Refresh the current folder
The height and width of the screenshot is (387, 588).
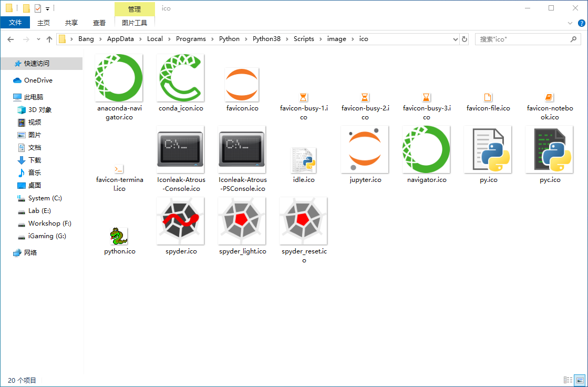[x=465, y=38]
